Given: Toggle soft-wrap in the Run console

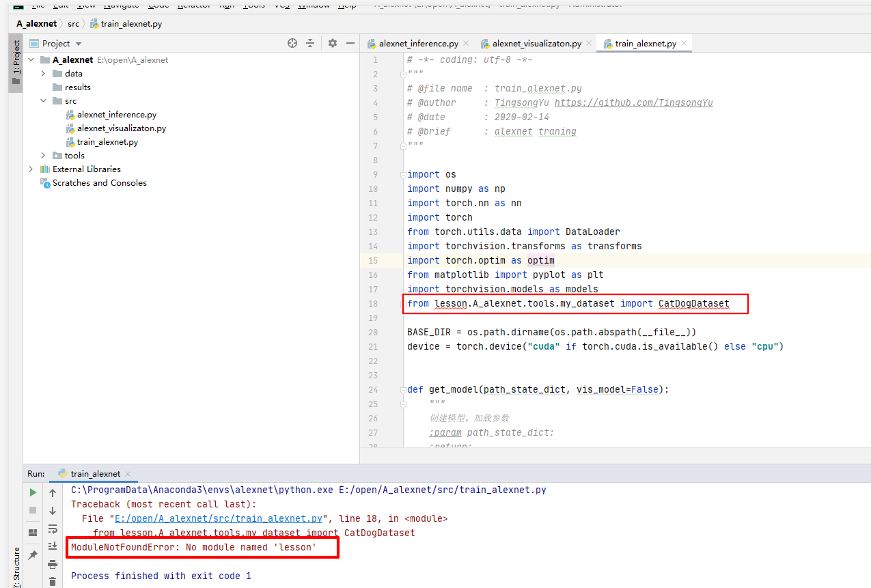Looking at the screenshot, I should tap(53, 529).
